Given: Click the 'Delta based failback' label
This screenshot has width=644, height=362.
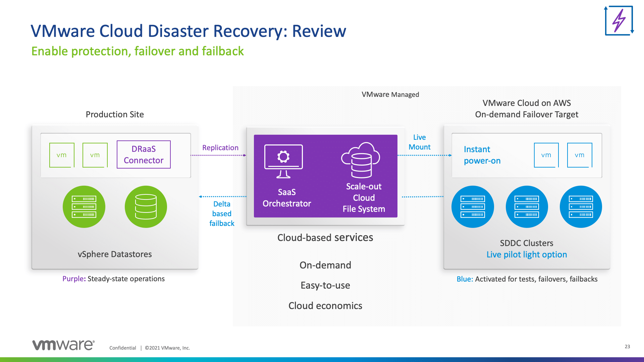Looking at the screenshot, I should [222, 214].
